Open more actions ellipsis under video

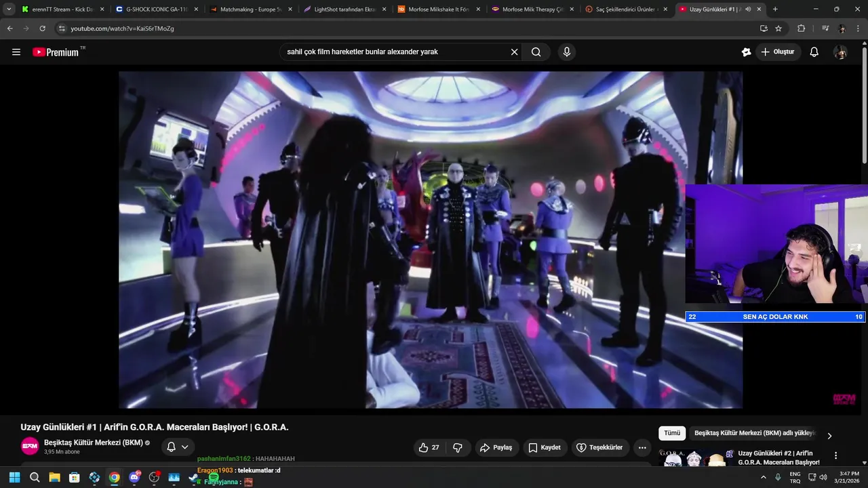[642, 447]
